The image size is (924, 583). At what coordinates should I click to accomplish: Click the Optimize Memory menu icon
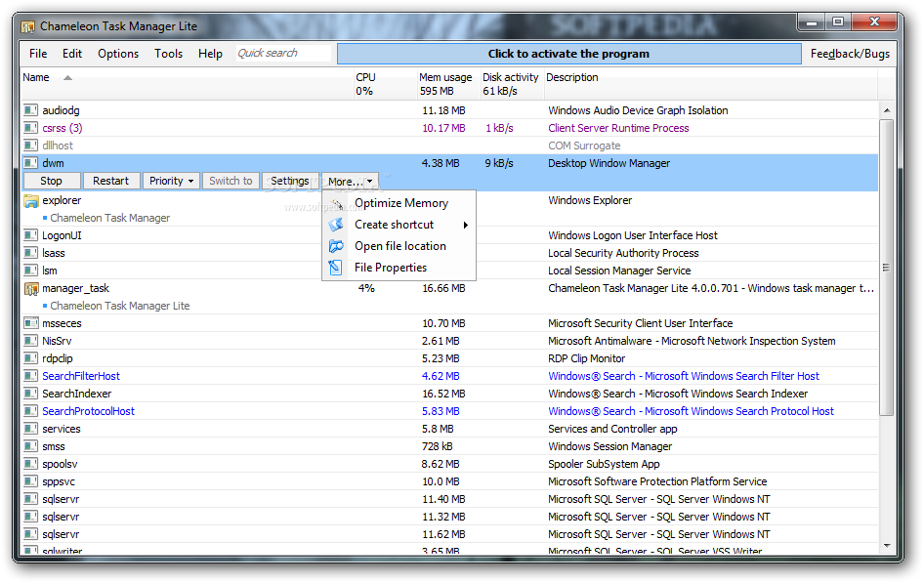[336, 204]
